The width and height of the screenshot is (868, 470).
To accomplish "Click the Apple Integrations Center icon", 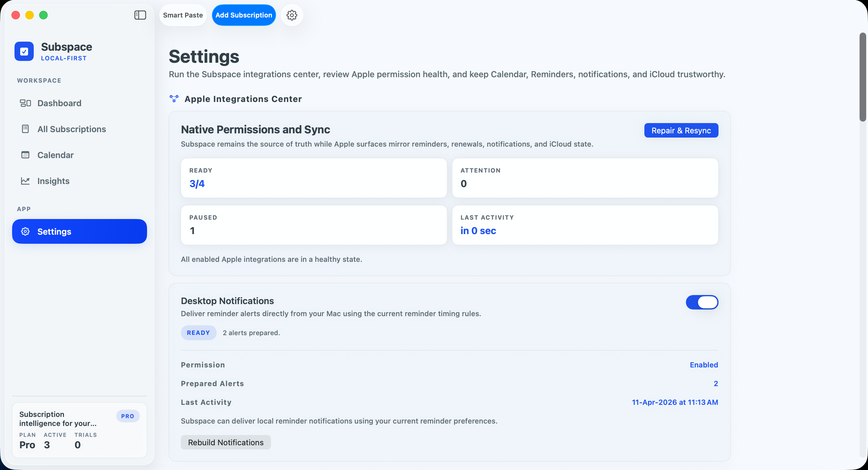I will tap(174, 98).
